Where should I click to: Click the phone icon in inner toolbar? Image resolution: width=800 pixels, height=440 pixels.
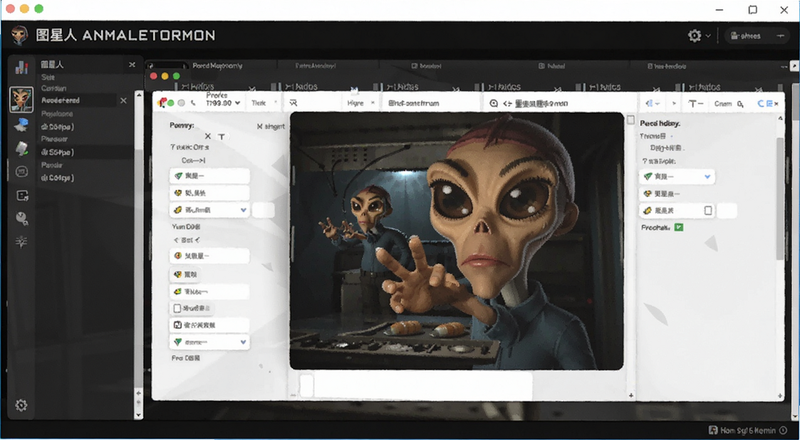pos(193,103)
